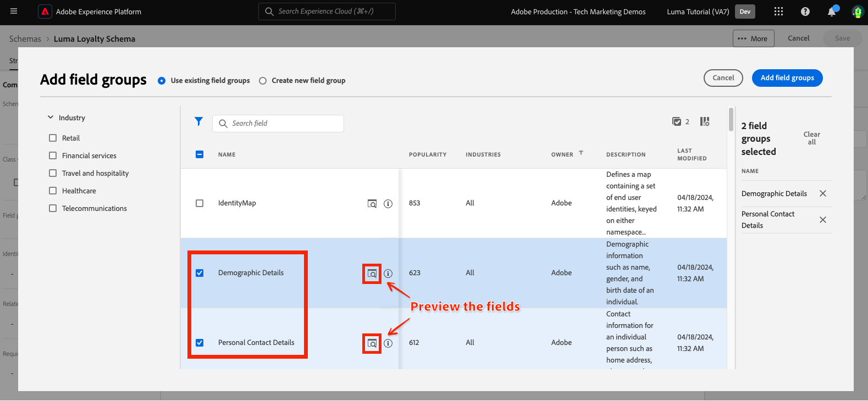Click the Search Experience Cloud box

327,12
